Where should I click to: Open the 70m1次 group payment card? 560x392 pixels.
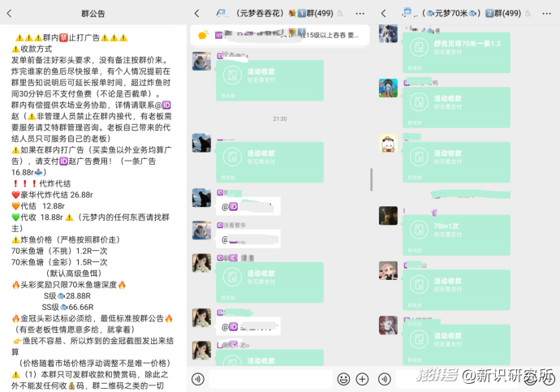(456, 235)
